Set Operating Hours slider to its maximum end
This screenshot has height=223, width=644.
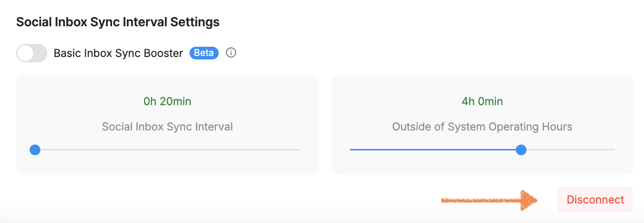[614, 150]
